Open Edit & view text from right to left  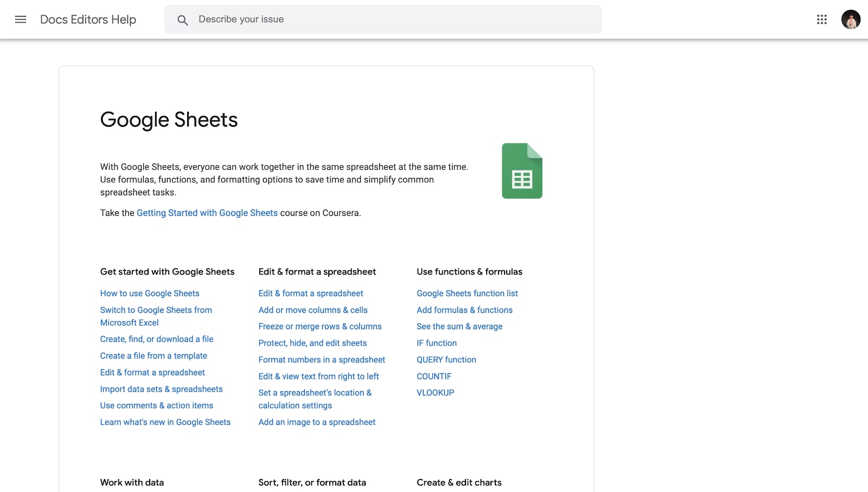(x=318, y=376)
